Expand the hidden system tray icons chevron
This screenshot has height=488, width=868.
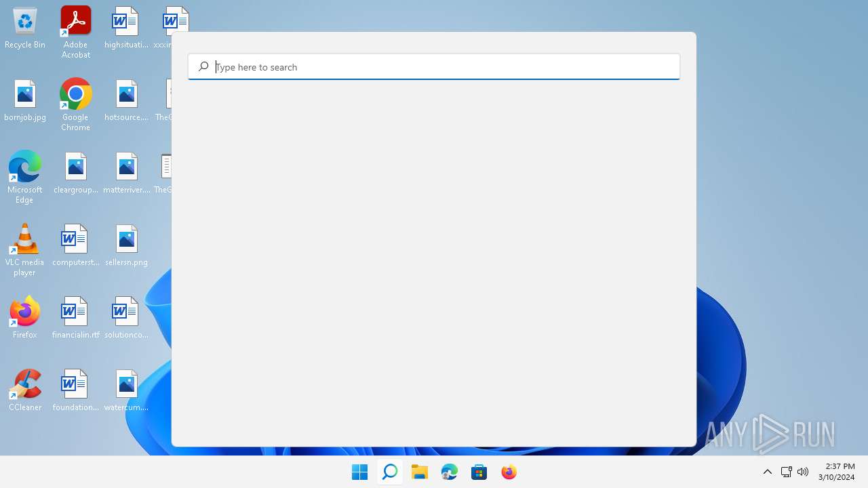pos(768,472)
